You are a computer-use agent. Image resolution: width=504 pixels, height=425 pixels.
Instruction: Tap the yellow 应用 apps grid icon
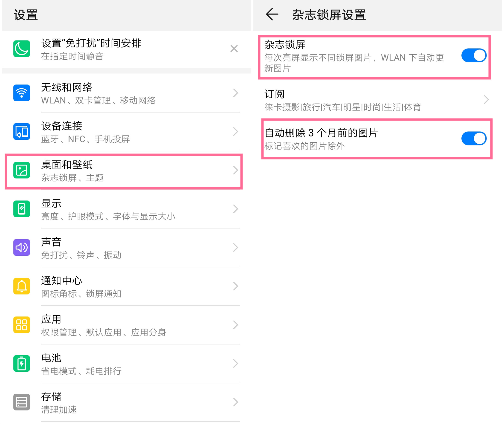click(x=21, y=325)
